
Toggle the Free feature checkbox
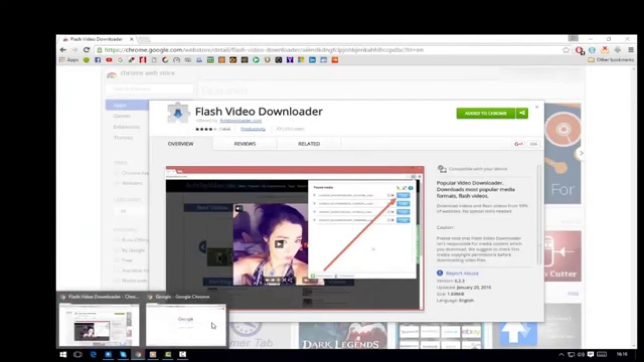[x=117, y=260]
